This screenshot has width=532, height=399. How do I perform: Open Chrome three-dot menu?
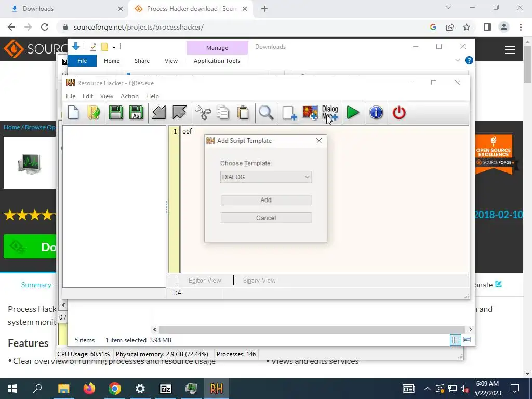(x=521, y=27)
